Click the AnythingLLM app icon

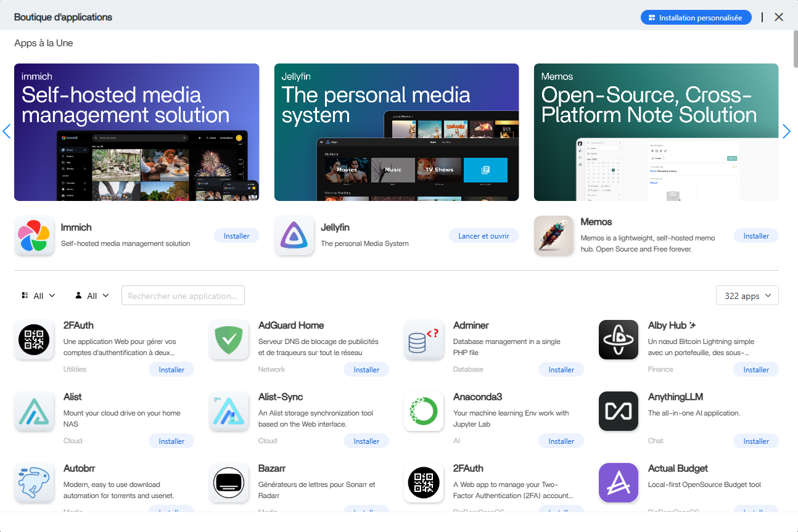[x=619, y=411]
